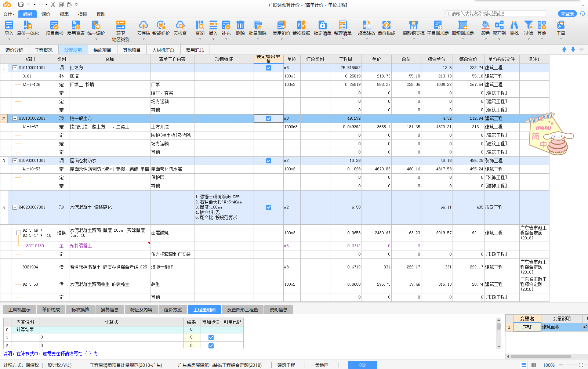Select the 锁定清单 lock list icon
588x369 pixels.
pyautogui.click(x=322, y=28)
